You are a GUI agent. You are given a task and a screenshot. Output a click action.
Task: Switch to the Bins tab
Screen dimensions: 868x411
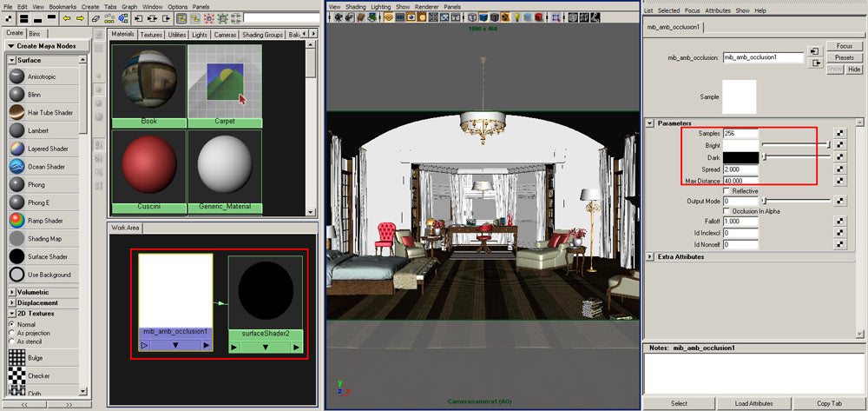pos(35,33)
